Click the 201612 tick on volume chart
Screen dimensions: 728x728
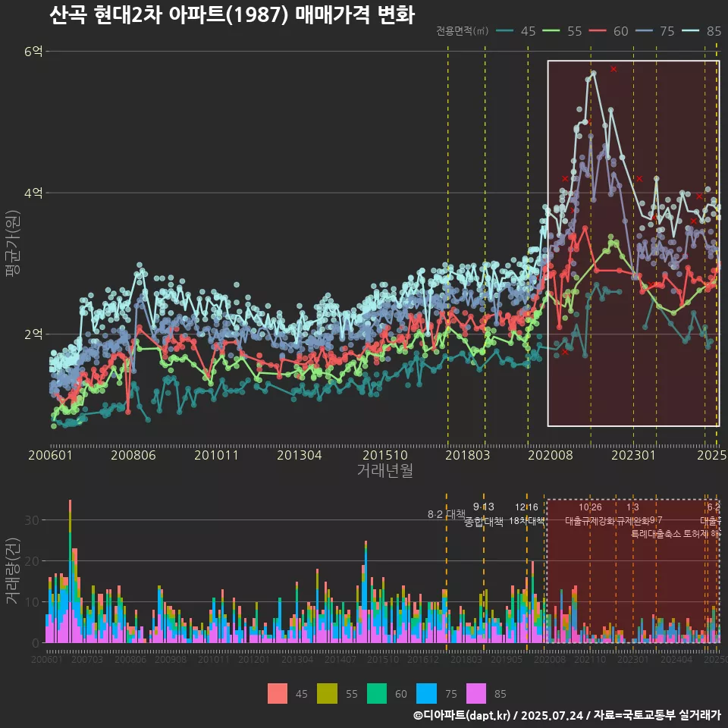(x=423, y=659)
